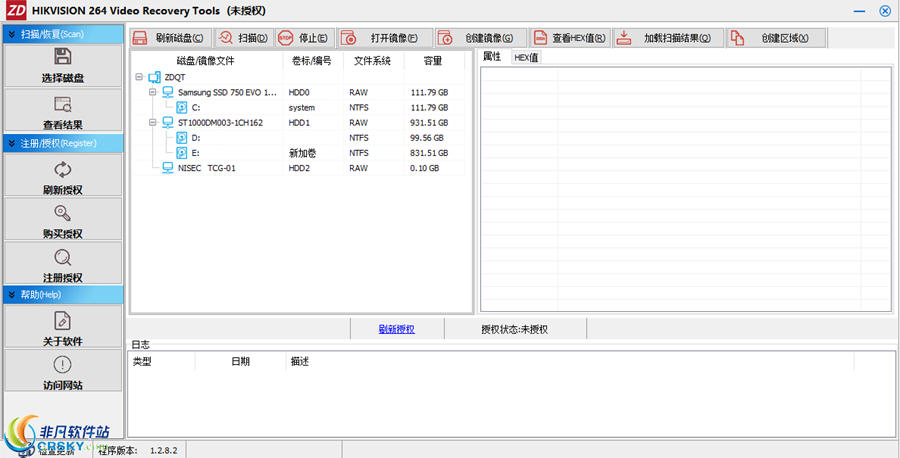Stop the scan with the 停止 icon
This screenshot has height=458, width=900.
point(305,38)
